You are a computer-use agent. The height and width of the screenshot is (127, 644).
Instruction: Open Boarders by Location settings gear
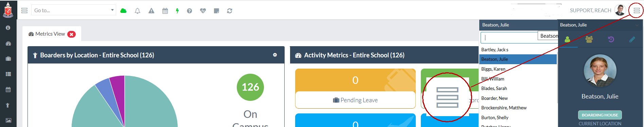(x=275, y=55)
